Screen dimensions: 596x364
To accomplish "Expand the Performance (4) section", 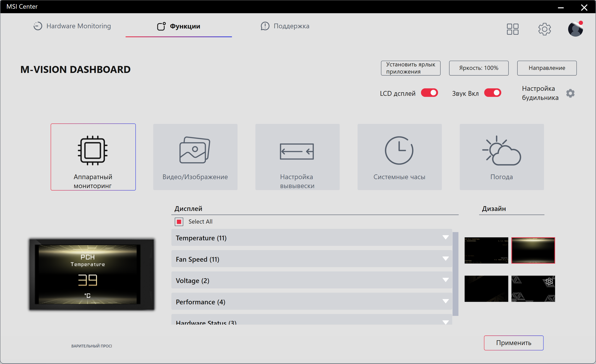I will (311, 301).
